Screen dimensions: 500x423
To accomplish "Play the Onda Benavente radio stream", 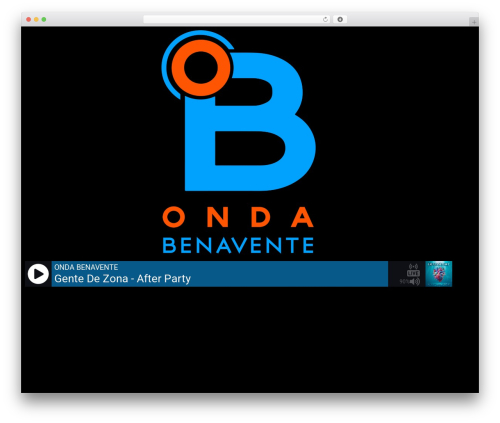I will coord(38,274).
